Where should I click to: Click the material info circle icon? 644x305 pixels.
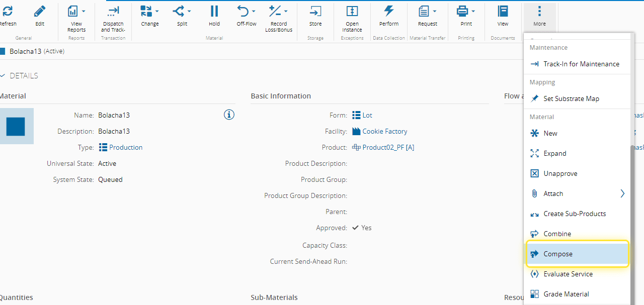229,115
